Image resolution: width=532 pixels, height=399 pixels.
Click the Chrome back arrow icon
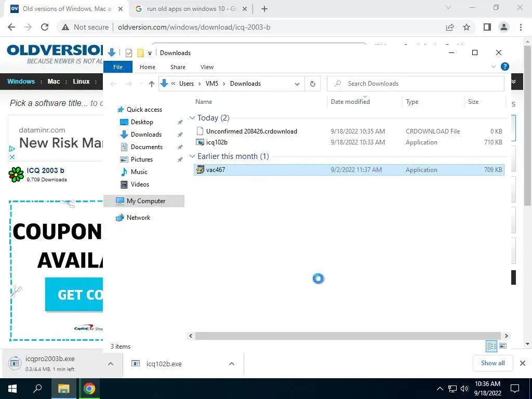coord(11,27)
